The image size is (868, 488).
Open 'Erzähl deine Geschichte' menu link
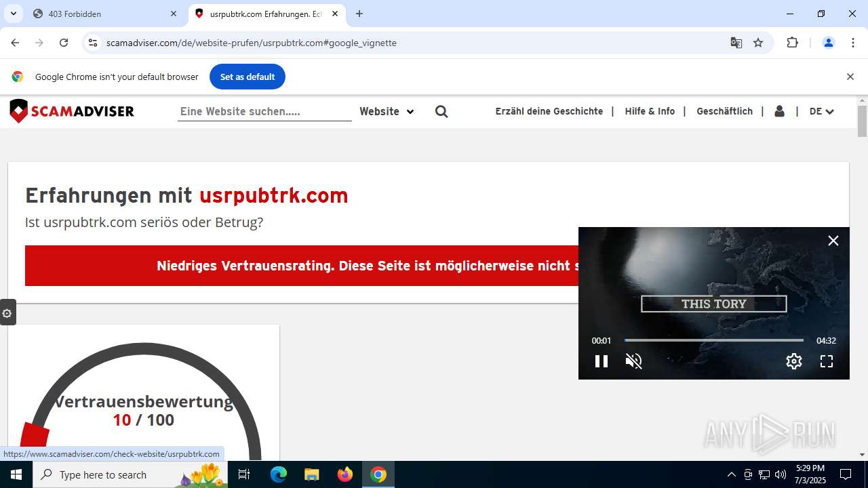coord(549,111)
